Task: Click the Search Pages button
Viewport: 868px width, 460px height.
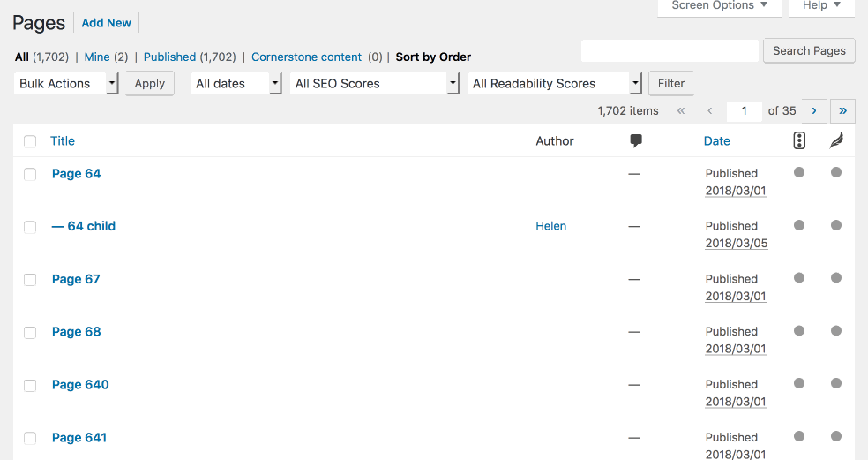Action: click(x=809, y=51)
